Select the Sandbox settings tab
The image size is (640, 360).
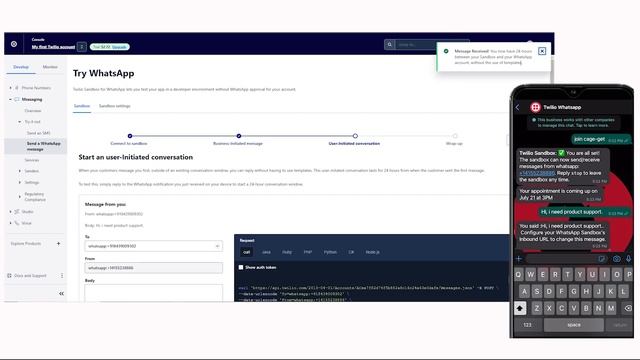click(x=115, y=106)
